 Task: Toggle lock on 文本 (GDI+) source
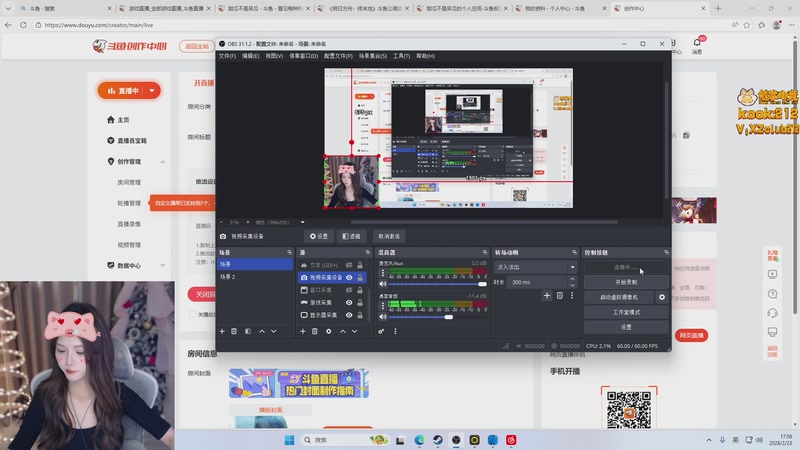pyautogui.click(x=360, y=265)
